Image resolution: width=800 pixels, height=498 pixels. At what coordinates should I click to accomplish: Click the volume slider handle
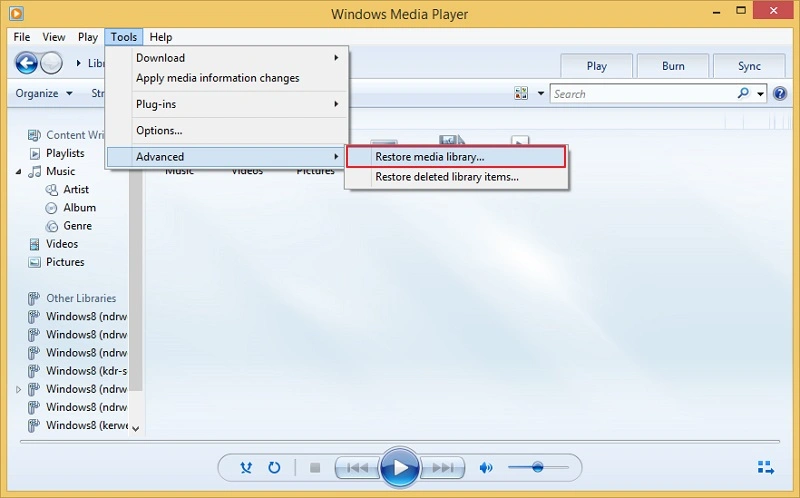tap(537, 467)
